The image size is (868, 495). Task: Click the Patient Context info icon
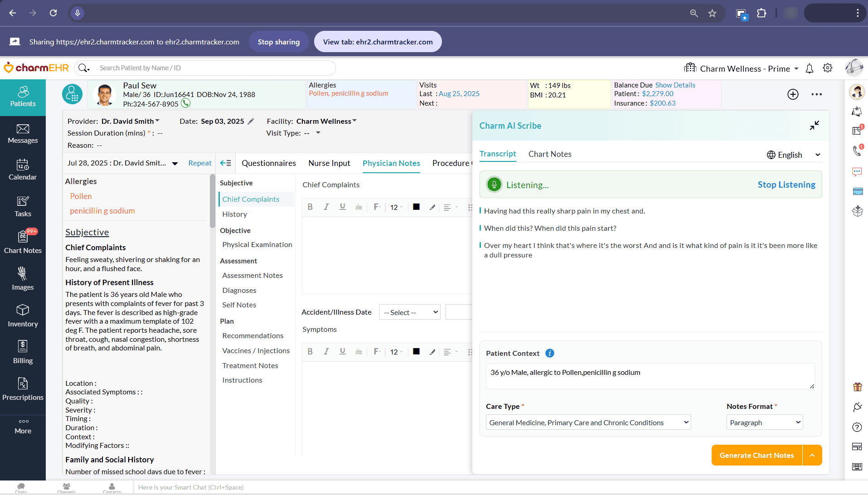tap(550, 353)
